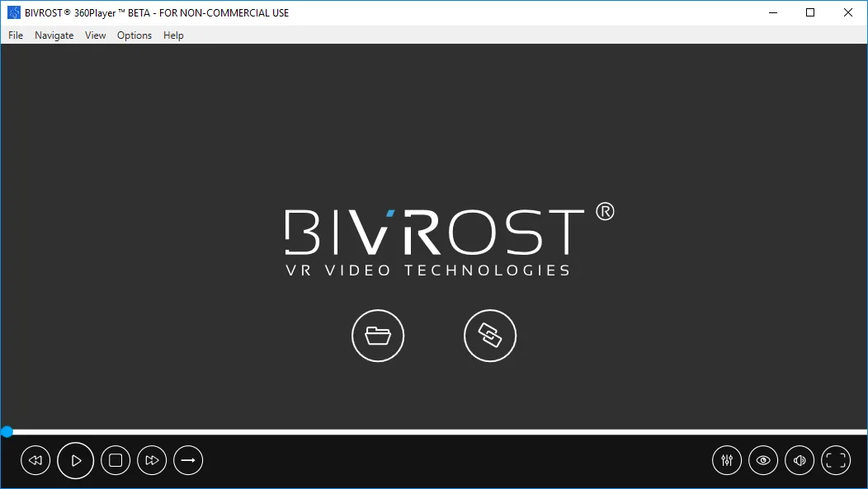Click the BIVROST app icon in title bar
Screen dimensions: 868x489
14,12
